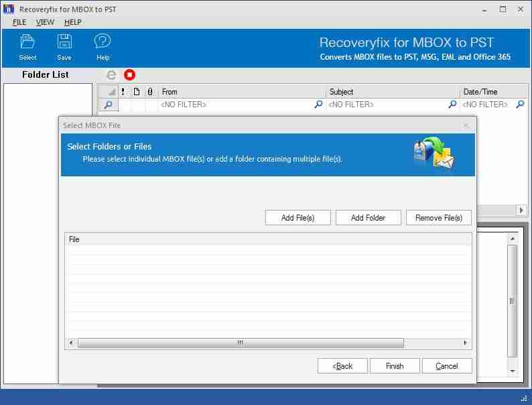Click the search icon in Date/Time filter
The image size is (532, 405).
pyautogui.click(x=520, y=104)
